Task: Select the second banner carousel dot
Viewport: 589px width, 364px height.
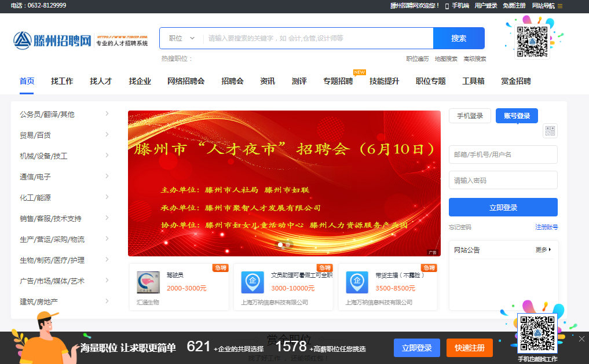Action: pyautogui.click(x=288, y=245)
